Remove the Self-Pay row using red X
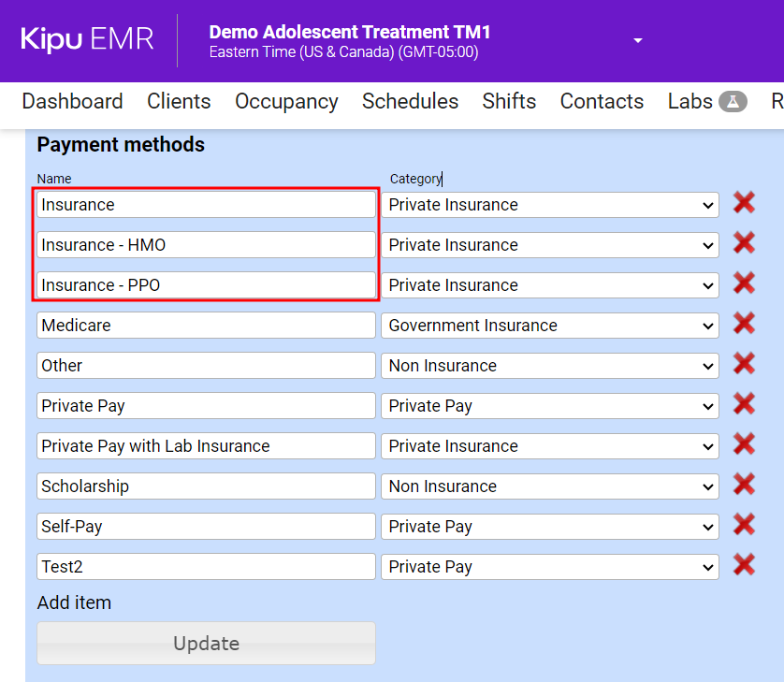 click(744, 525)
